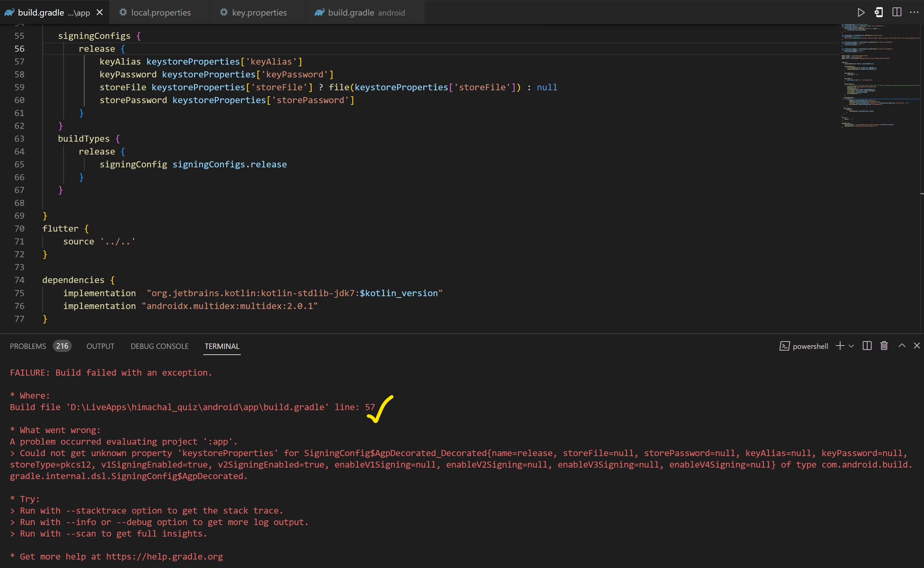Click the Gradle icon on build.gradle android tab
Screen dimensions: 924x568
(x=319, y=13)
